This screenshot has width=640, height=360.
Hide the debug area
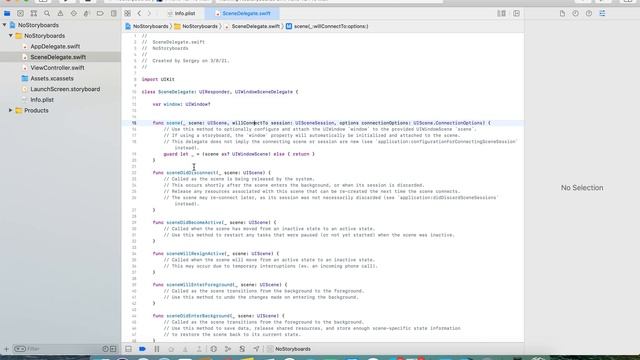(128, 349)
